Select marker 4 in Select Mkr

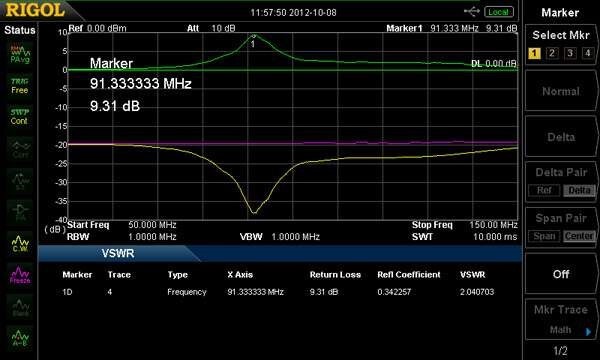coord(588,53)
